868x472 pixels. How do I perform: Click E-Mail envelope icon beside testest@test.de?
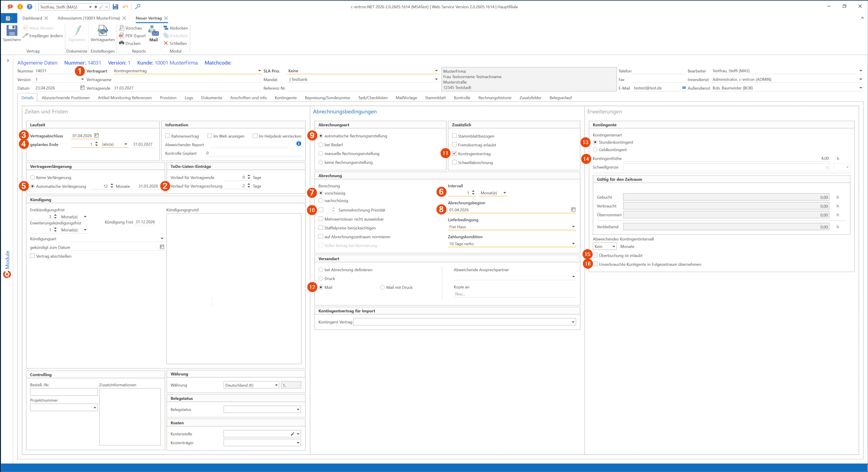coord(684,88)
